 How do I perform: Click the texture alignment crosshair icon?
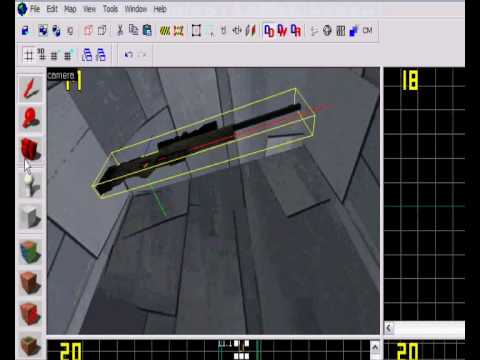pyautogui.click(x=237, y=31)
